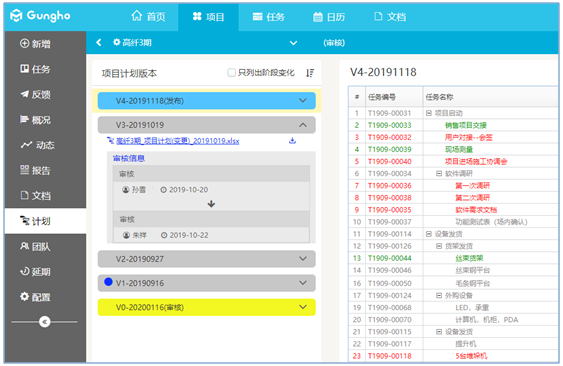Open the 动态 activity trend icon
Image resolution: width=563 pixels, height=366 pixels.
tap(26, 145)
